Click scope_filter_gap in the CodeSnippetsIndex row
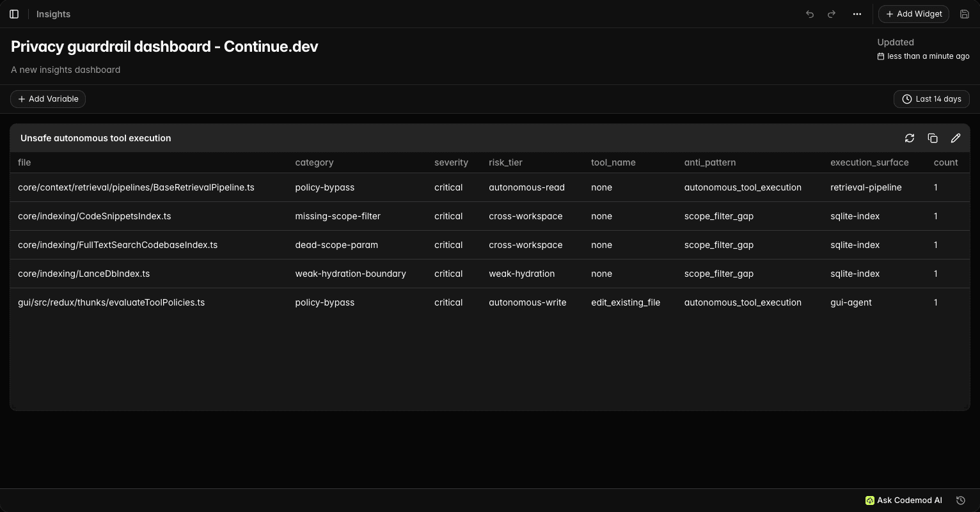This screenshot has height=512, width=980. tap(718, 216)
